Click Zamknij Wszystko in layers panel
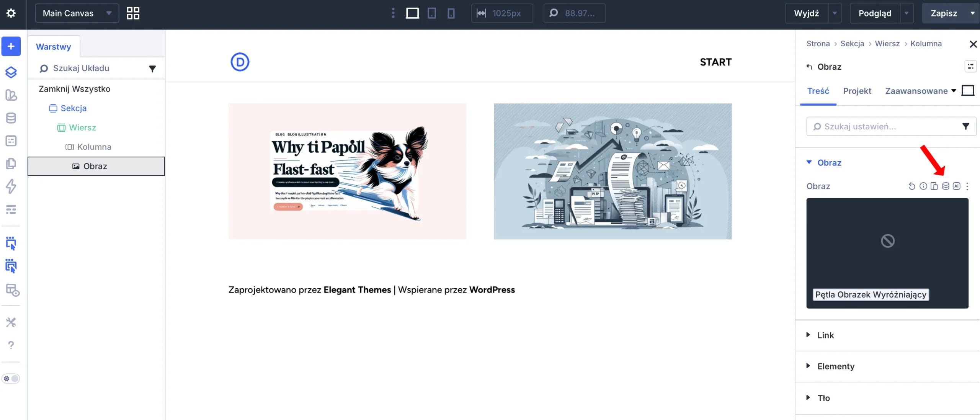980x420 pixels. click(74, 89)
